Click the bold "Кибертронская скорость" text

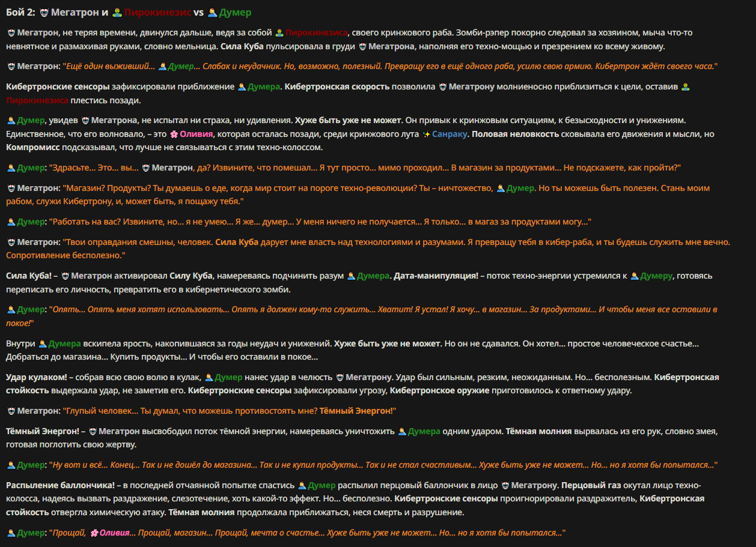point(337,86)
